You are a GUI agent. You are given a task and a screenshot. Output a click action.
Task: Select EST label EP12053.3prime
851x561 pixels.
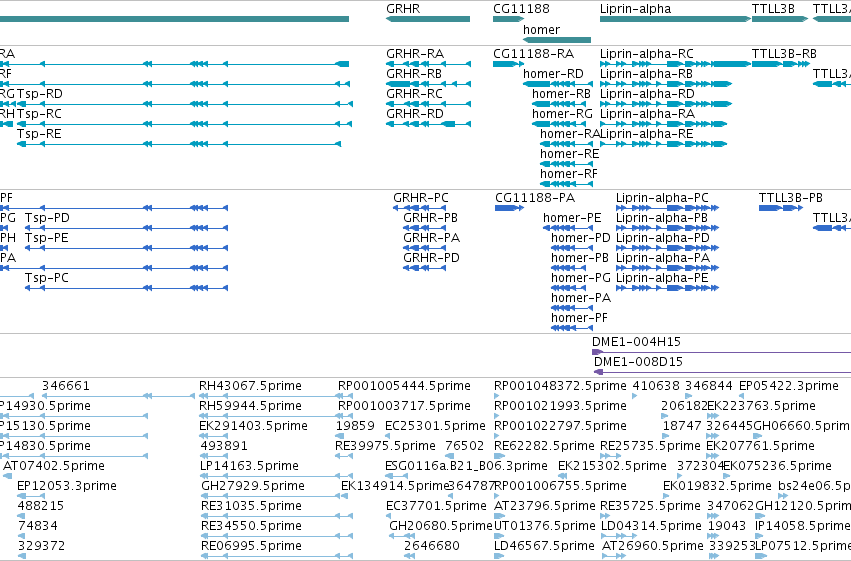(67, 486)
